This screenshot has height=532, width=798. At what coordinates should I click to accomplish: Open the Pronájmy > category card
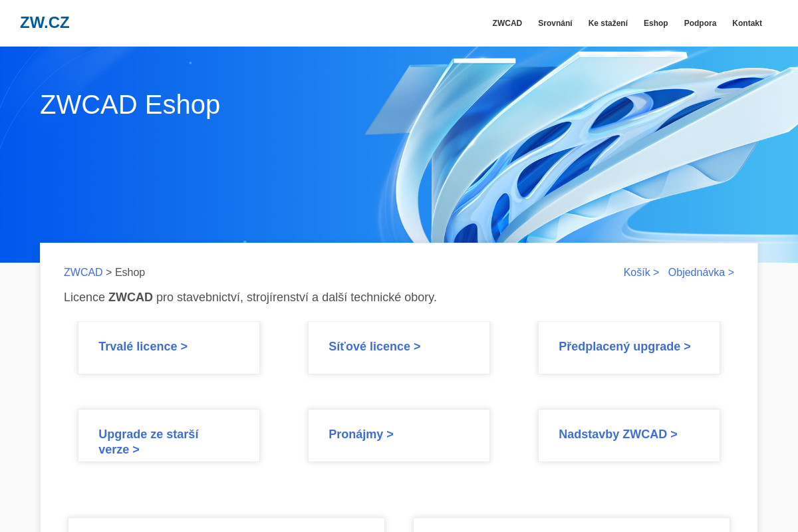(399, 436)
